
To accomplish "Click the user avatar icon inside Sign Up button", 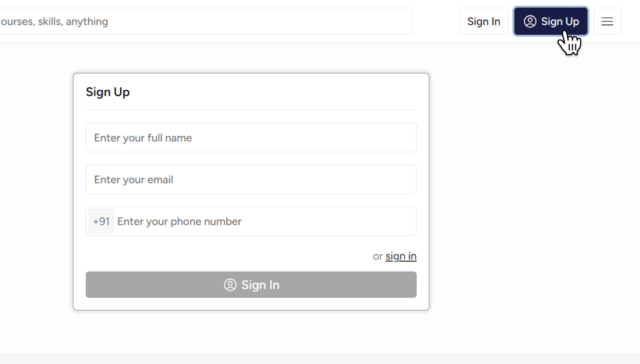I will [530, 21].
